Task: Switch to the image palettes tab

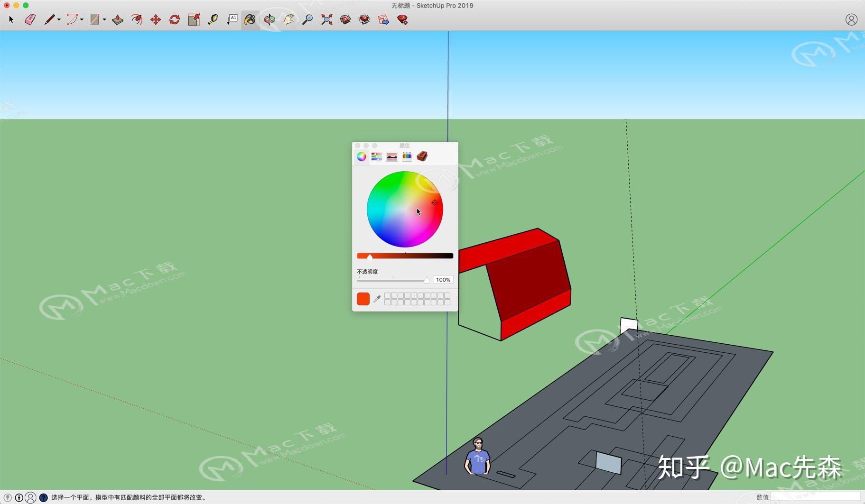Action: pyautogui.click(x=392, y=156)
